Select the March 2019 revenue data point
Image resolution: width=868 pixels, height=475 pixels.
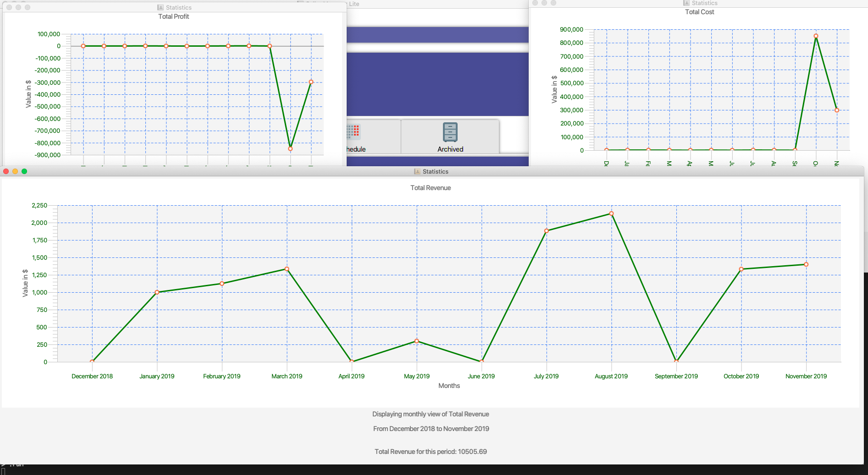click(287, 269)
